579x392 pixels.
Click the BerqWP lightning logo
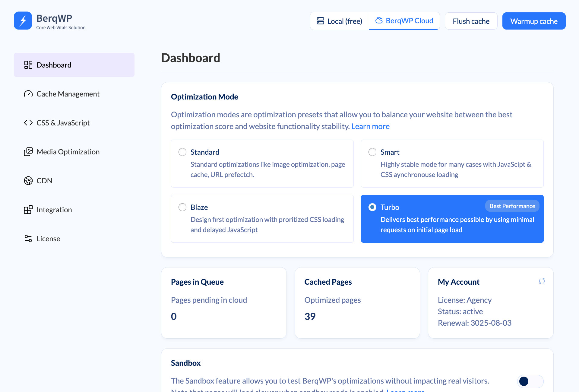tap(22, 20)
